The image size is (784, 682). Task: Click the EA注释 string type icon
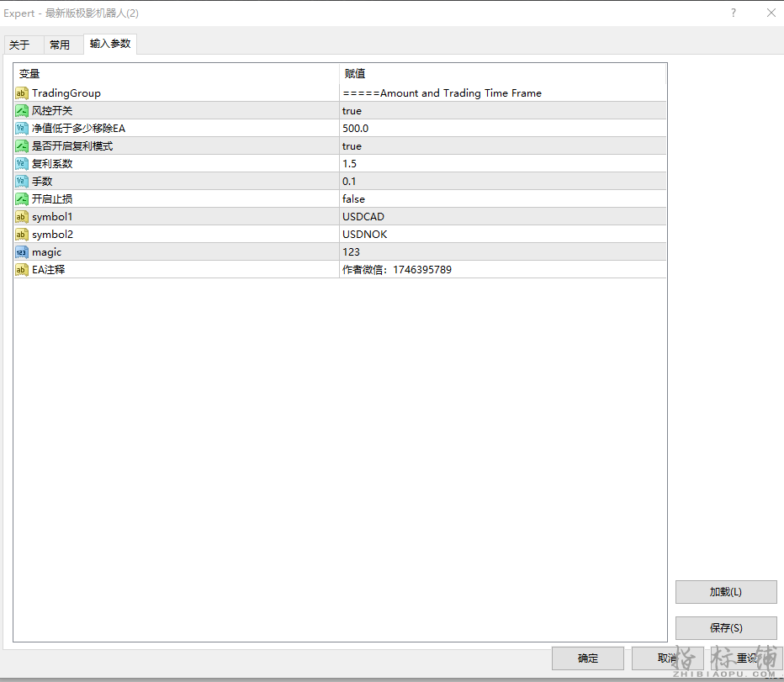coord(22,270)
